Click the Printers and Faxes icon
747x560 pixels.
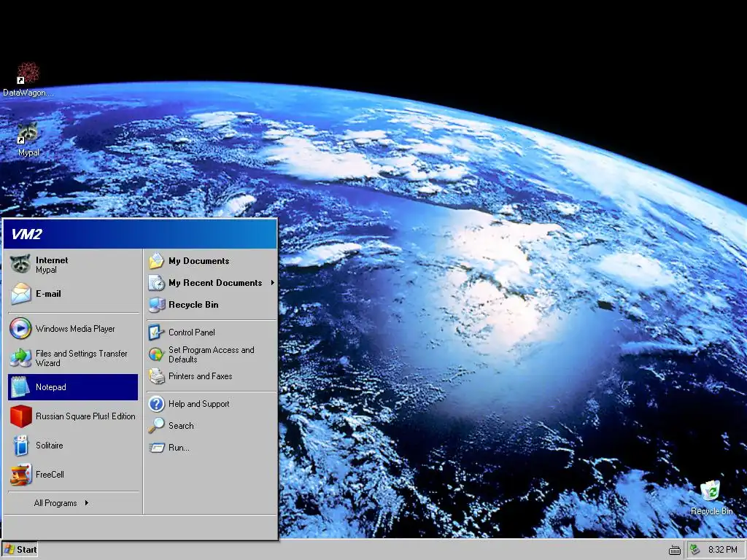click(x=156, y=376)
